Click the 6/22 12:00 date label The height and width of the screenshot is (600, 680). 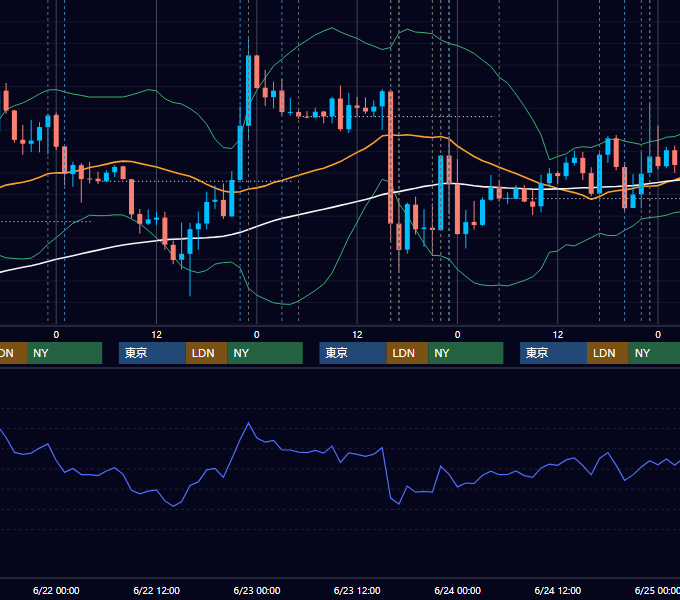pos(157,590)
